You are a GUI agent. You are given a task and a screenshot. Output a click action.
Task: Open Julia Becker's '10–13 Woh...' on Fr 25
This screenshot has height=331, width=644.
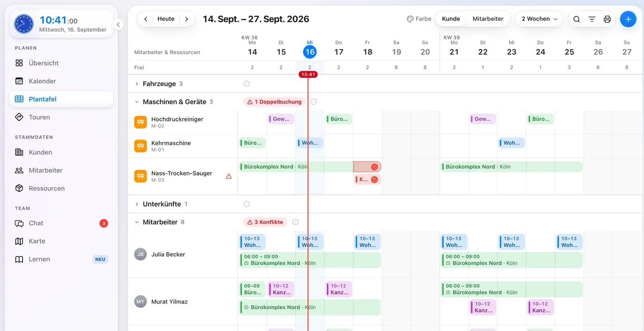pos(570,242)
